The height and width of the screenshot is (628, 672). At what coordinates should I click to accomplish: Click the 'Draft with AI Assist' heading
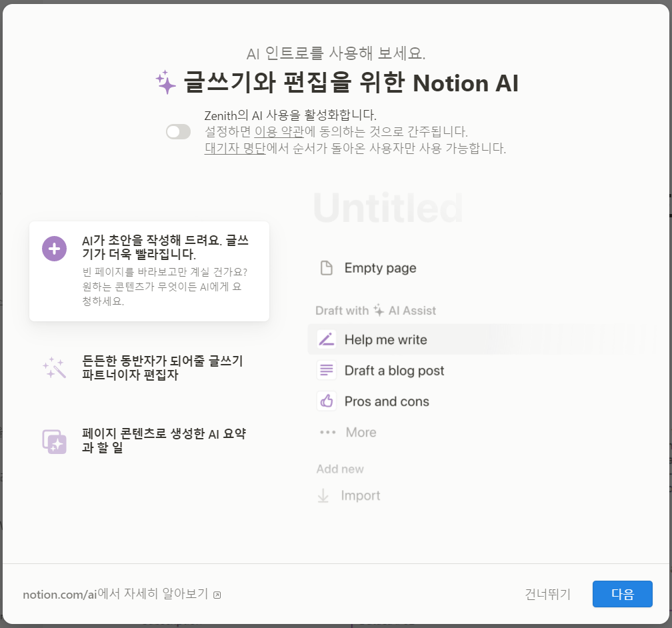375,311
